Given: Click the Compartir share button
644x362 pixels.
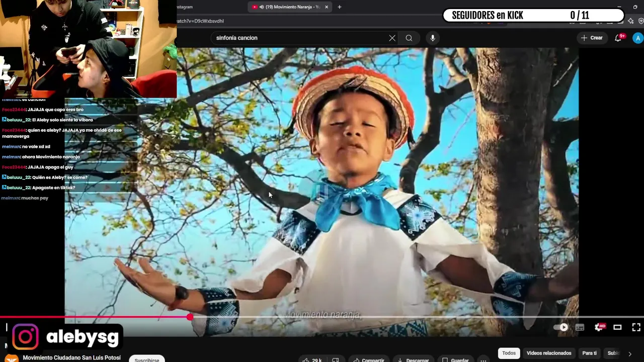Looking at the screenshot, I should (368, 359).
